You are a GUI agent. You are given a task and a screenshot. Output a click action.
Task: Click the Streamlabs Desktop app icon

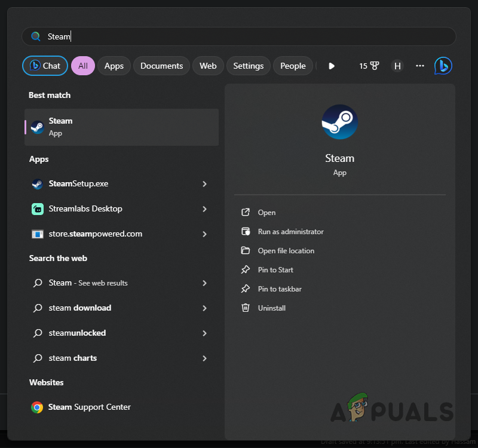[x=38, y=208]
